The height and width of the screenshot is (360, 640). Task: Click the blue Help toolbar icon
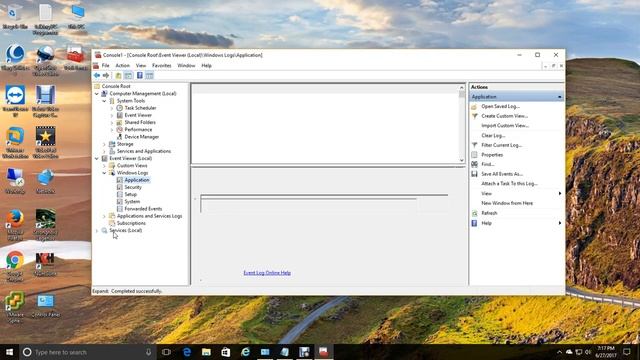[x=140, y=76]
